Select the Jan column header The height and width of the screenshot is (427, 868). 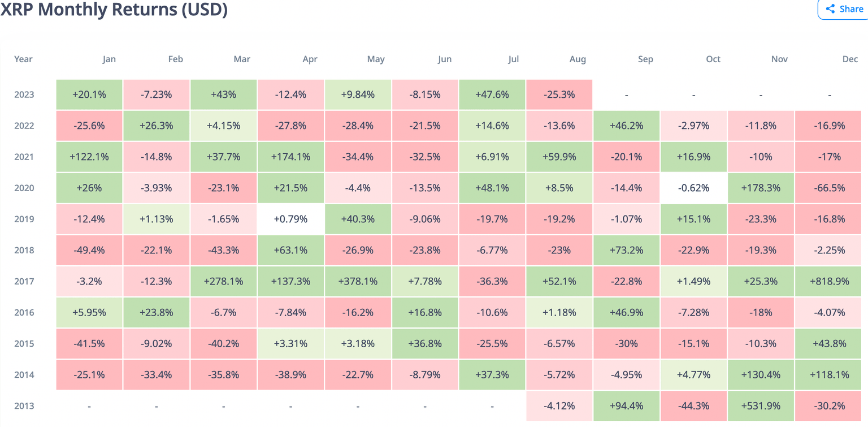(x=109, y=59)
